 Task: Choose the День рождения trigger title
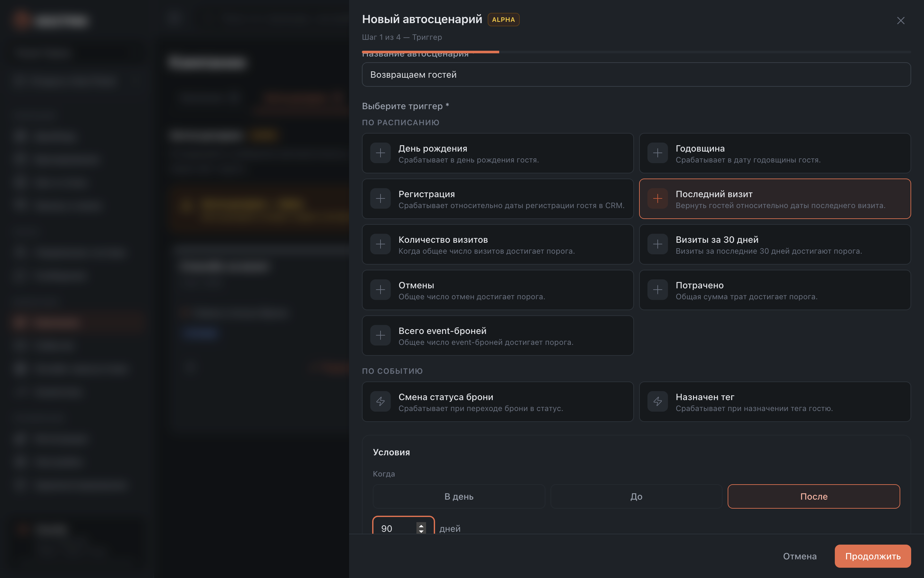(x=432, y=148)
